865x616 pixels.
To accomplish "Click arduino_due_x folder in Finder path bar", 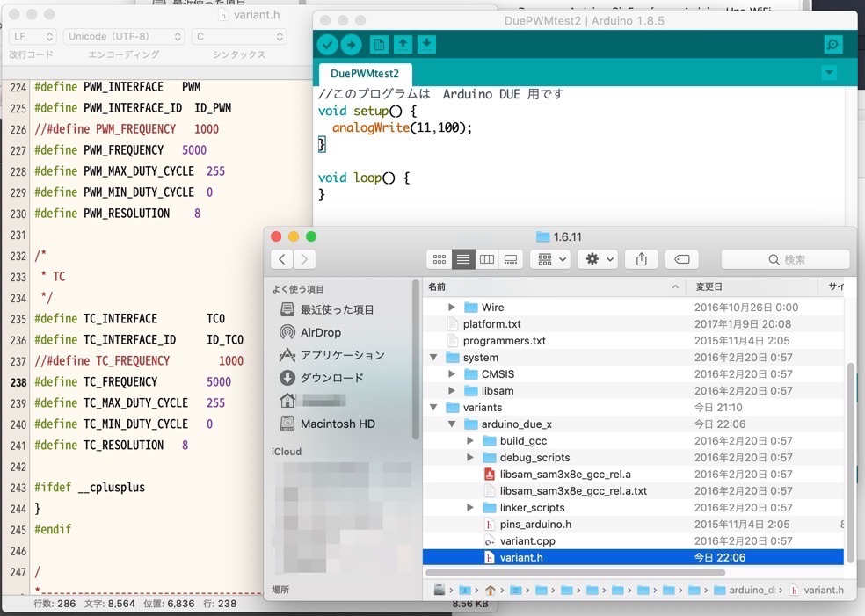I will pyautogui.click(x=745, y=591).
